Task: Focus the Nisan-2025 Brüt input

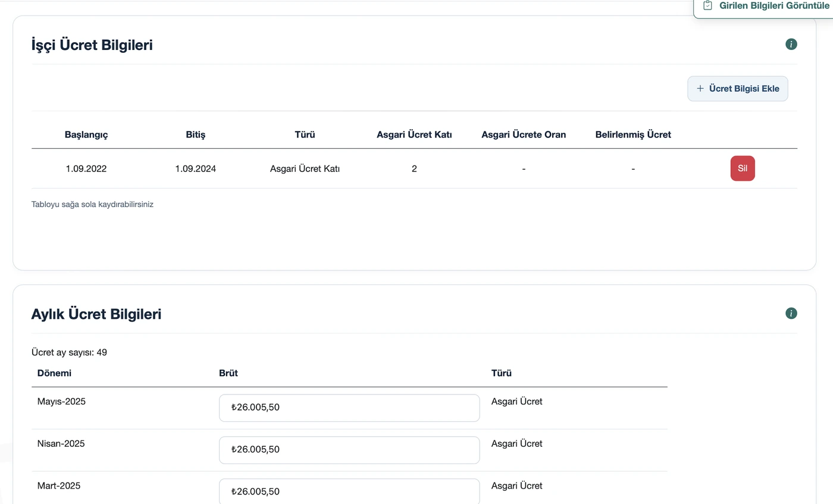Action: (x=349, y=450)
